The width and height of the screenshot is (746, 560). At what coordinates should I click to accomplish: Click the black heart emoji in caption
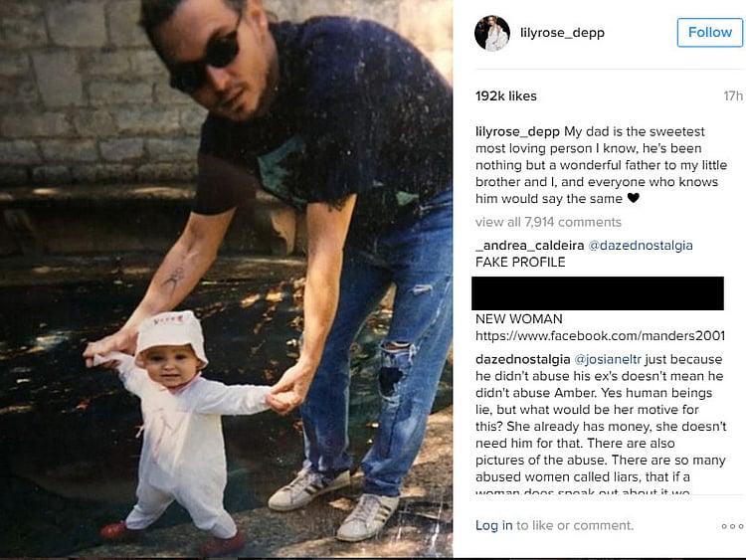(633, 198)
